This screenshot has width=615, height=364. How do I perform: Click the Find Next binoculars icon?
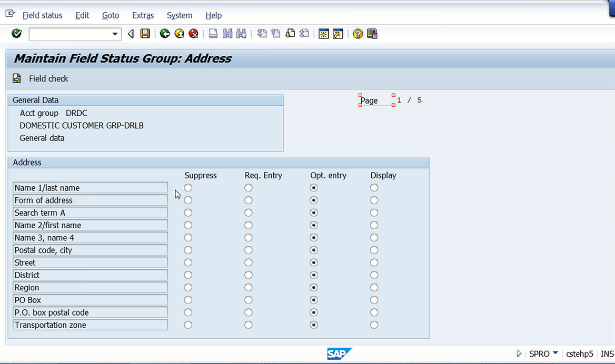(241, 34)
